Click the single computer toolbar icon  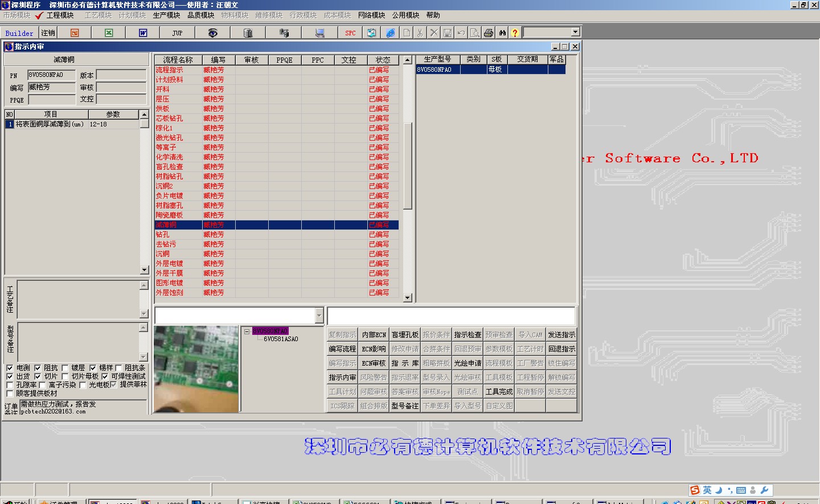[319, 33]
